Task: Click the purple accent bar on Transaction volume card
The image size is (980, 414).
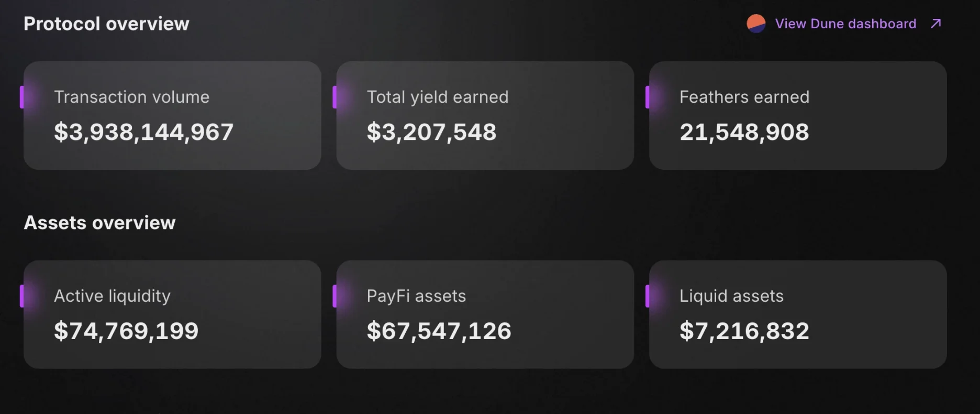Action: [x=23, y=96]
